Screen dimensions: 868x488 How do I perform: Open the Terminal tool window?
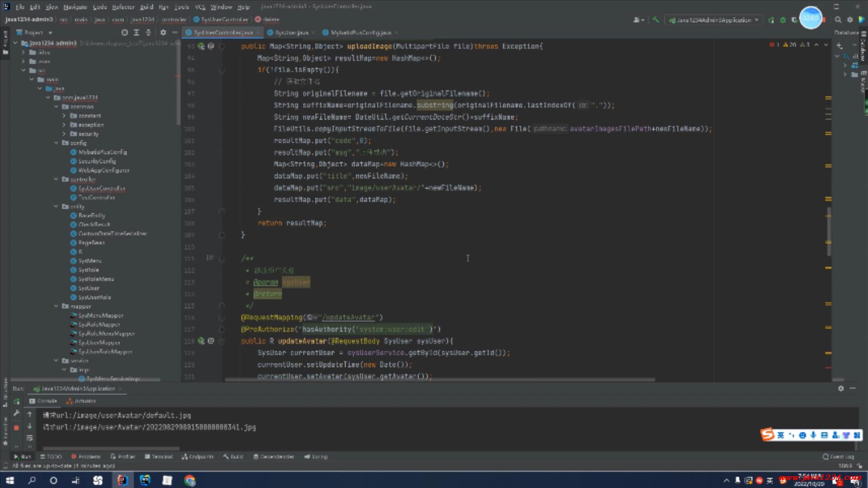coord(159,457)
